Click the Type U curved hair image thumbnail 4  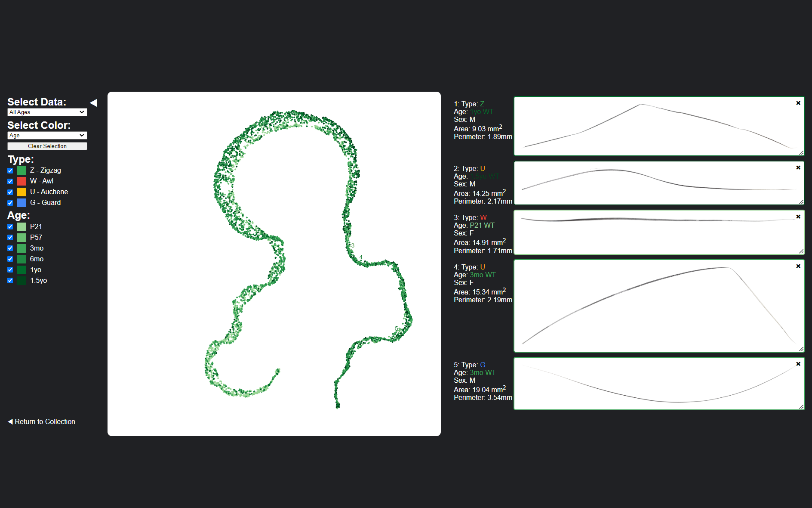[x=659, y=306]
